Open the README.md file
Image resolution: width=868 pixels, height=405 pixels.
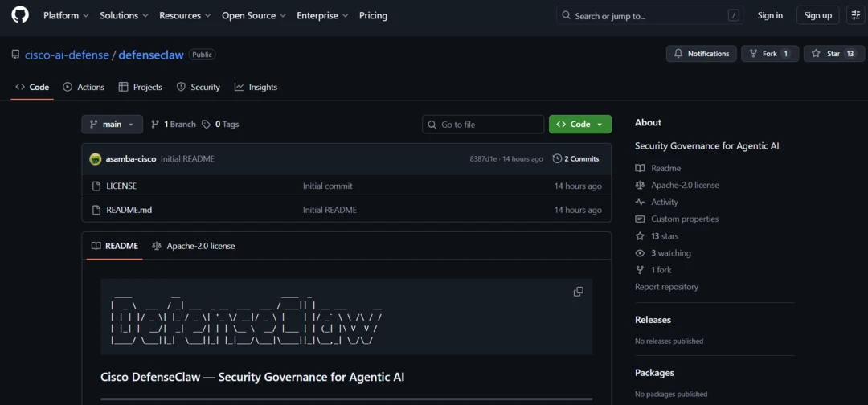(x=129, y=210)
